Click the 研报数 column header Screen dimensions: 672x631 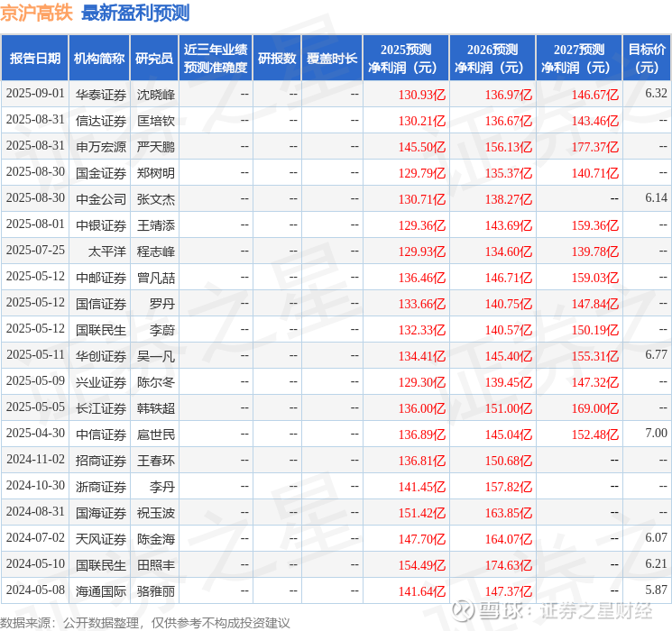pos(277,58)
